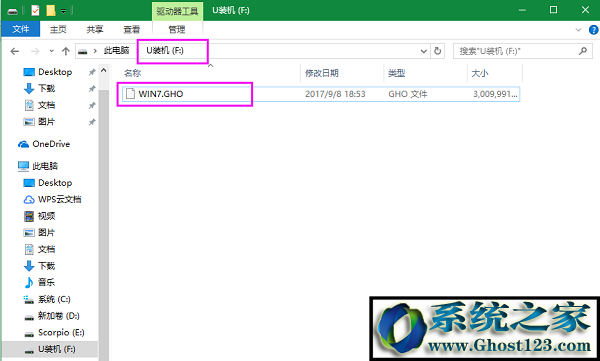Click the pin icon next to Desktop
Image resolution: width=600 pixels, height=361 pixels.
coord(92,72)
